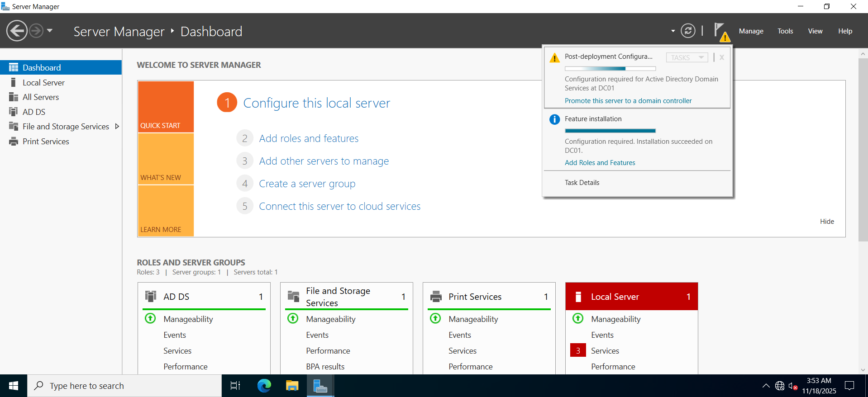The height and width of the screenshot is (397, 868).
Task: Open the Tools menu
Action: (785, 31)
